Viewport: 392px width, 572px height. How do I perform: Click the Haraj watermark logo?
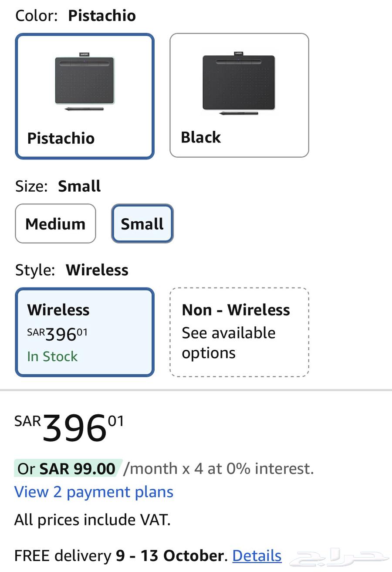[339, 558]
